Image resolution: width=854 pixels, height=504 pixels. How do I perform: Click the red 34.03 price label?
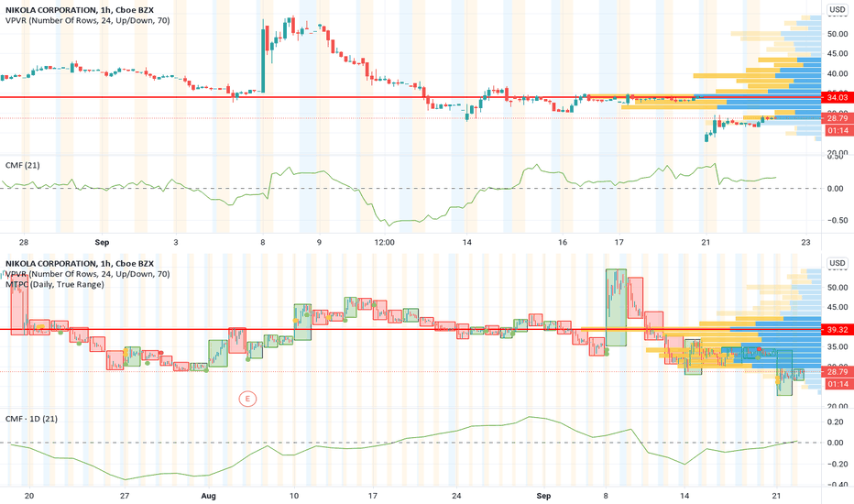[837, 97]
